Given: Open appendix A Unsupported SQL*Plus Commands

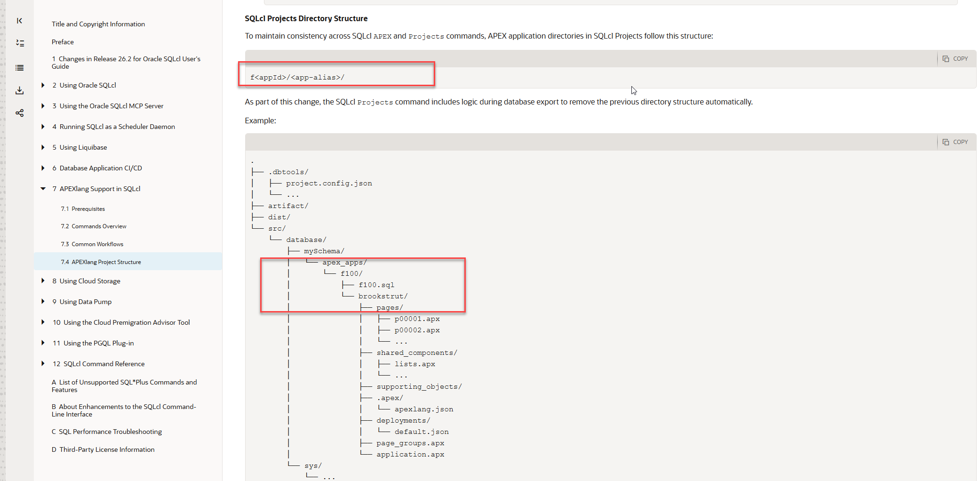Looking at the screenshot, I should (x=124, y=386).
